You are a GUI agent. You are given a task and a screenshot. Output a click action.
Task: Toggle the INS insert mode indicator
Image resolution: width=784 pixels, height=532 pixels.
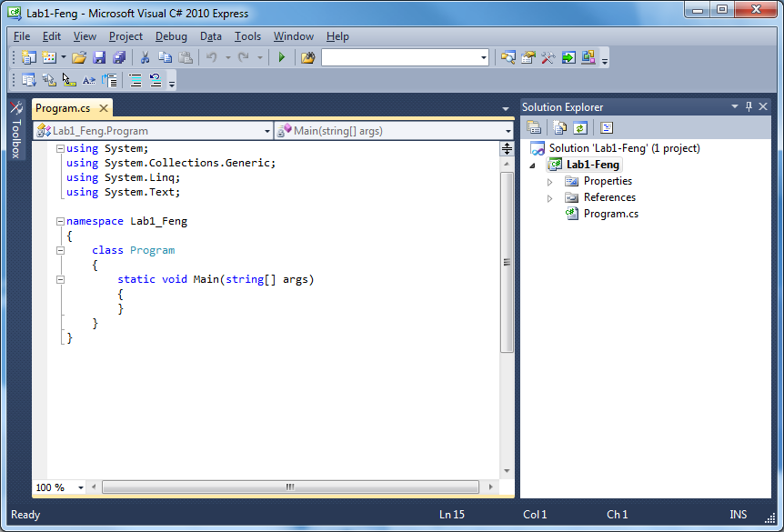(x=738, y=515)
